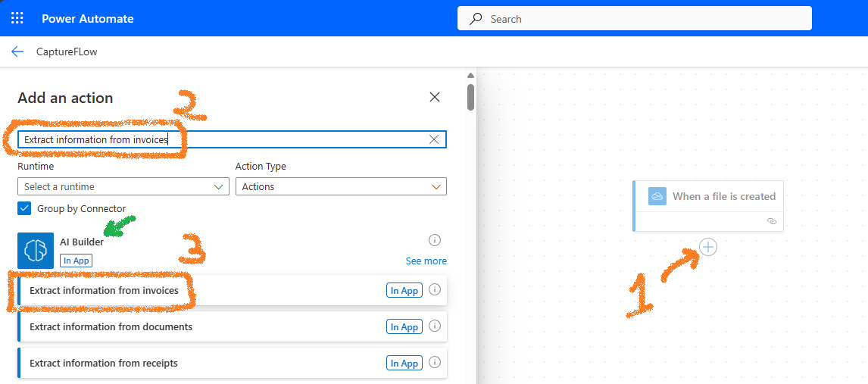Click the CaptureFLow flow name

point(67,52)
